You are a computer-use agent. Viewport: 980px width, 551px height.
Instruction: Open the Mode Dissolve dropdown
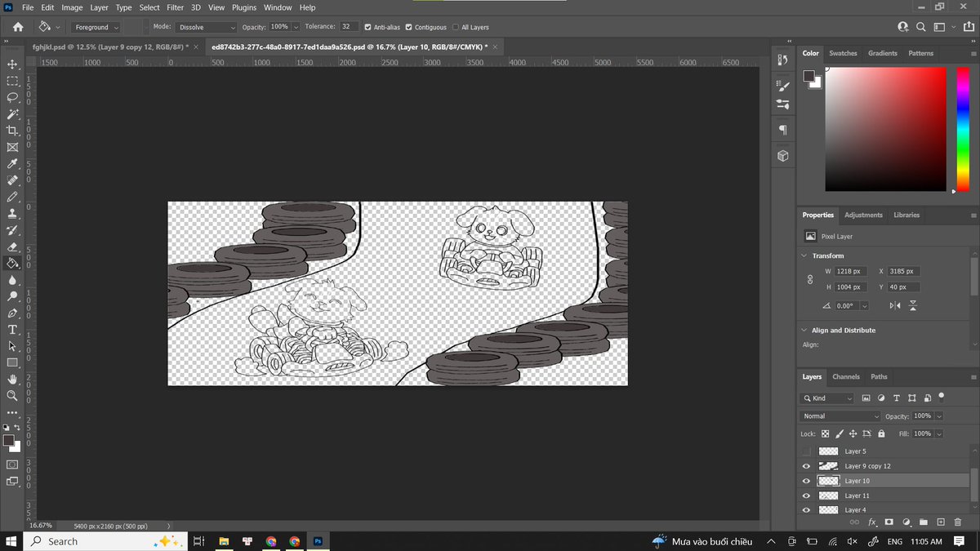point(206,27)
